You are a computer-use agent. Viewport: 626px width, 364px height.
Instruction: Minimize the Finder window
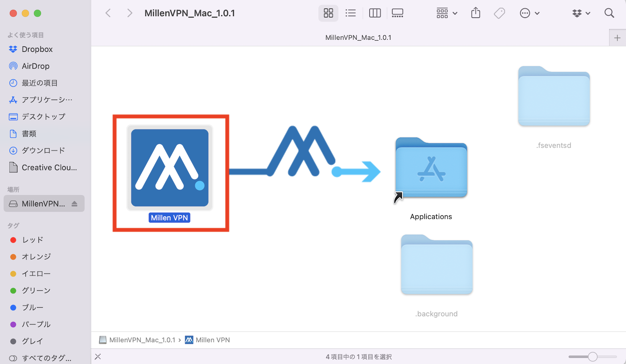point(25,13)
